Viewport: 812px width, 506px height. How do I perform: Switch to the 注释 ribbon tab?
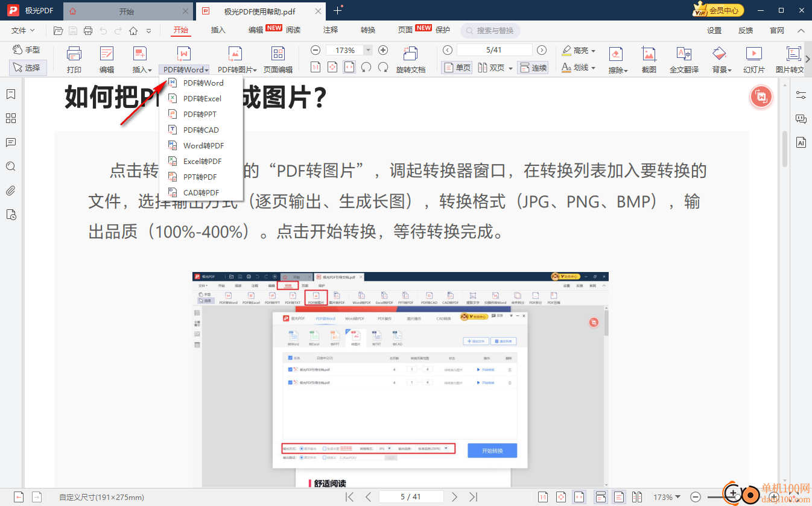331,30
